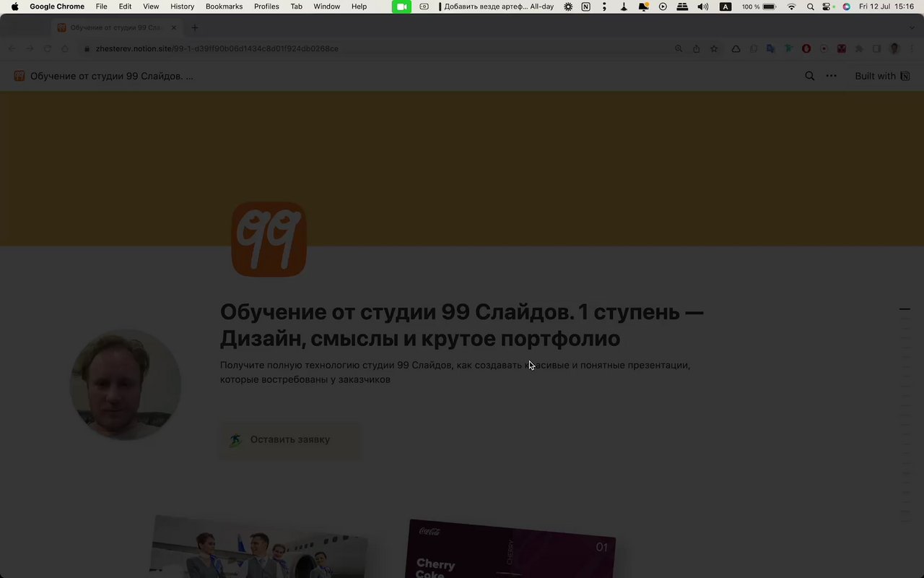924x578 pixels.
Task: Click the battery status indicator
Action: pyautogui.click(x=760, y=7)
